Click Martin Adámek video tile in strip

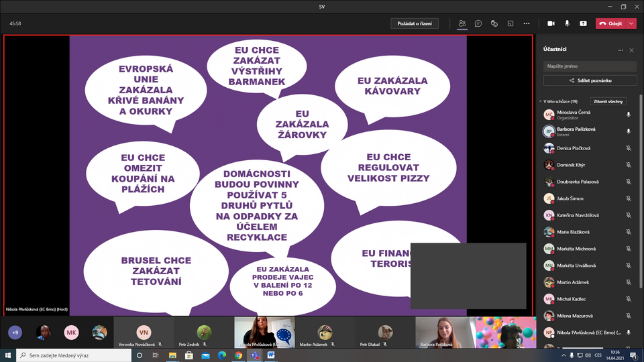pos(325,332)
